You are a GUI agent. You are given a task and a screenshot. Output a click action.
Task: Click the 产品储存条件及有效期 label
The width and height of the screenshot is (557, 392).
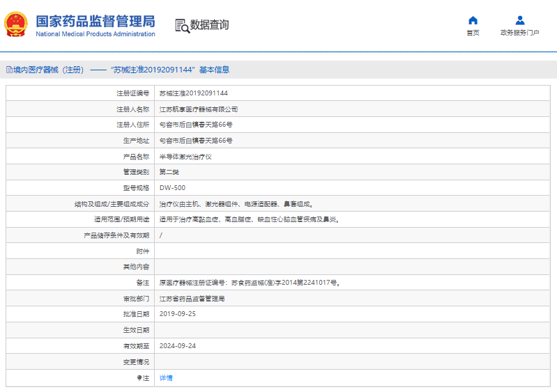(x=116, y=235)
